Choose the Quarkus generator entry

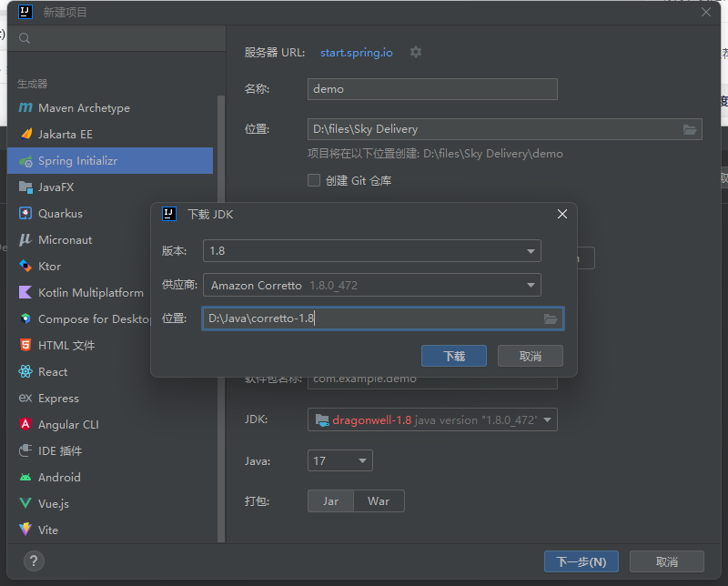tap(79, 214)
